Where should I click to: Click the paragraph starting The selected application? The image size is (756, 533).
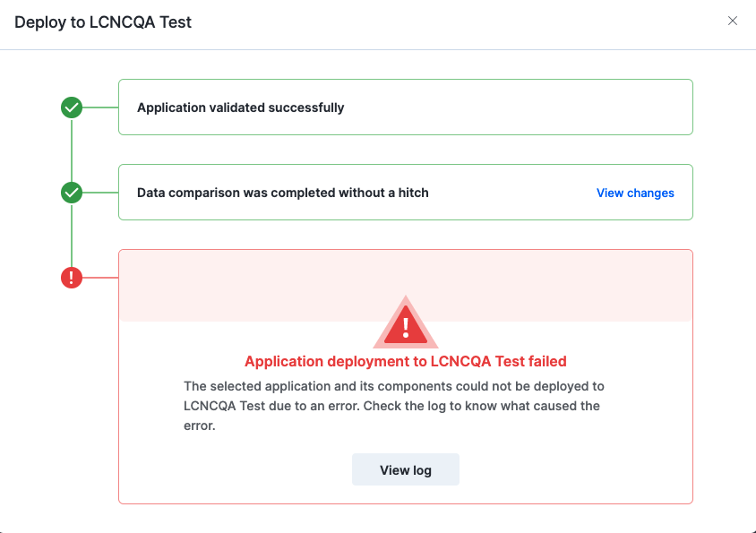pyautogui.click(x=393, y=406)
